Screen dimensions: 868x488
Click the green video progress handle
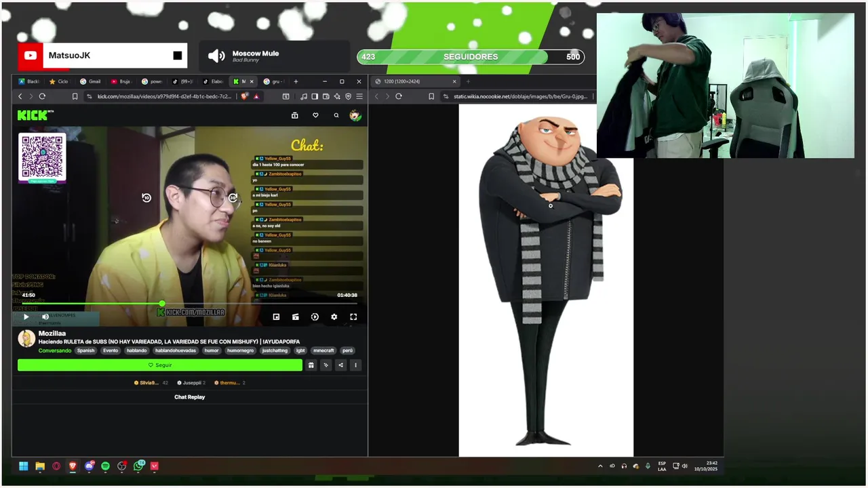pos(162,304)
